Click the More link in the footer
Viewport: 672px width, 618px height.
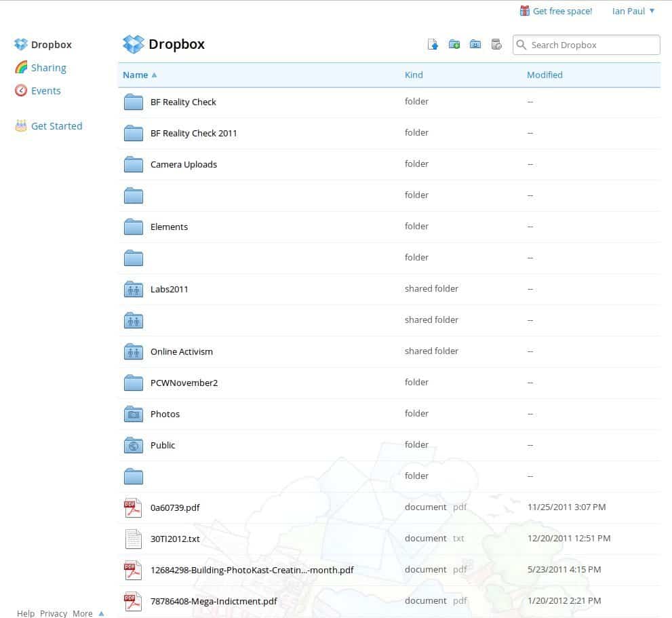tap(82, 613)
